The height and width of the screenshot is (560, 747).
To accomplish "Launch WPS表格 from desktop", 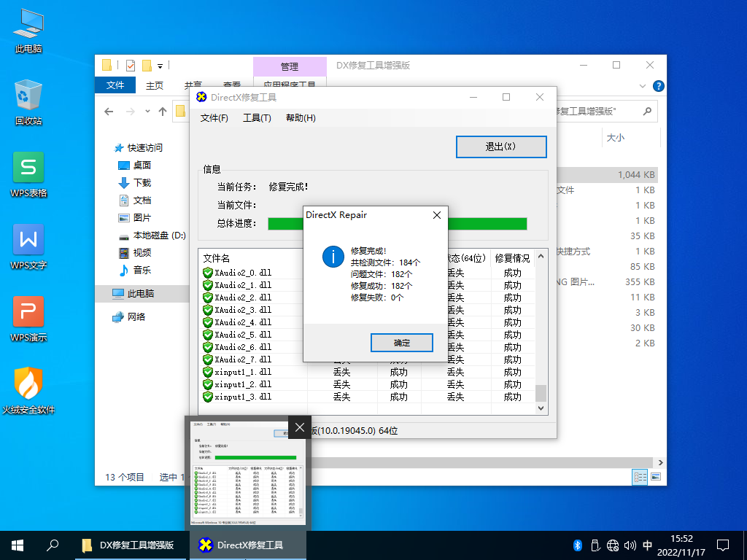I will pos(28,175).
